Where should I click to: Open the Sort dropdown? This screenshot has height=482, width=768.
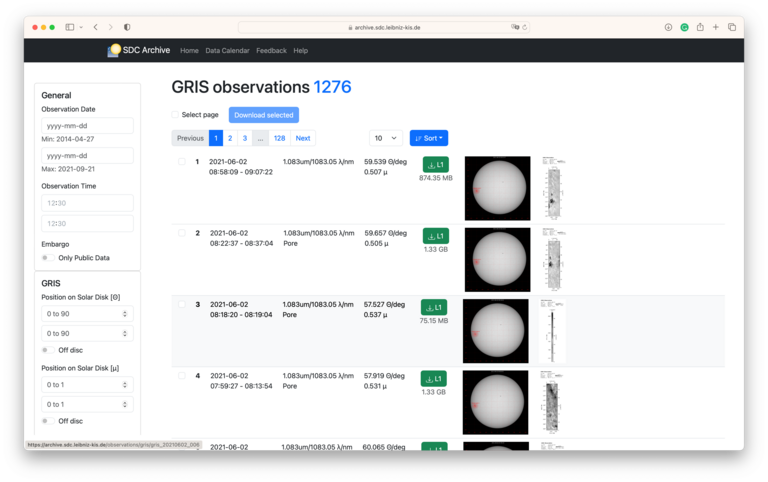click(429, 138)
